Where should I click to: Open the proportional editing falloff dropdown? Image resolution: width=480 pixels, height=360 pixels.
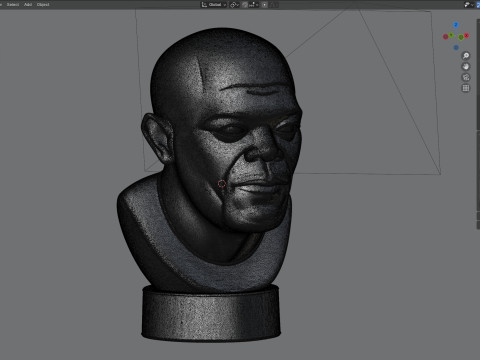point(273,5)
